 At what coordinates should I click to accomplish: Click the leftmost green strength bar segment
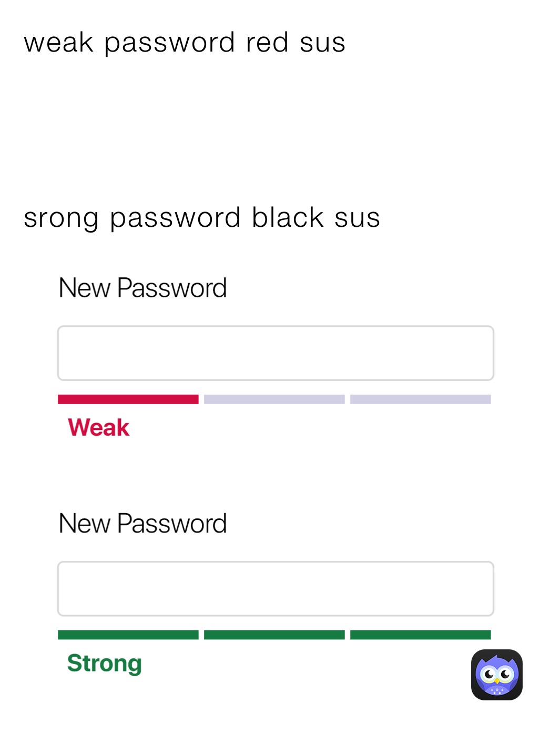(x=128, y=635)
